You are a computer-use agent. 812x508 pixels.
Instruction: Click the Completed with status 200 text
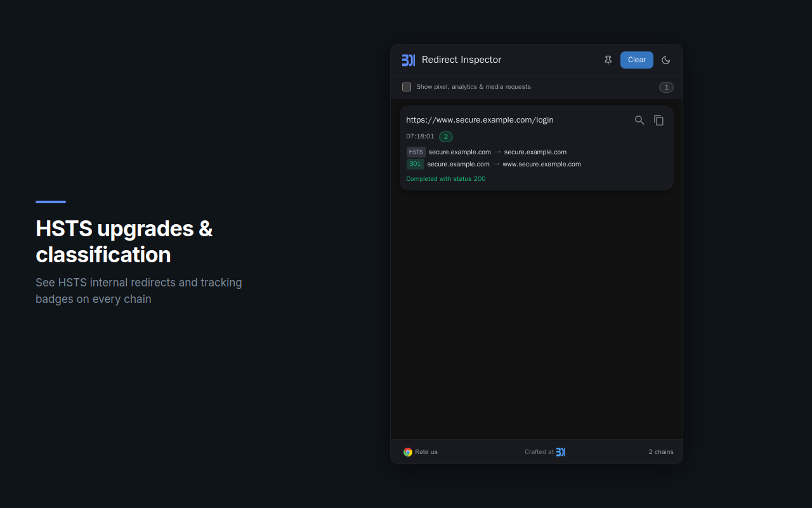point(445,178)
